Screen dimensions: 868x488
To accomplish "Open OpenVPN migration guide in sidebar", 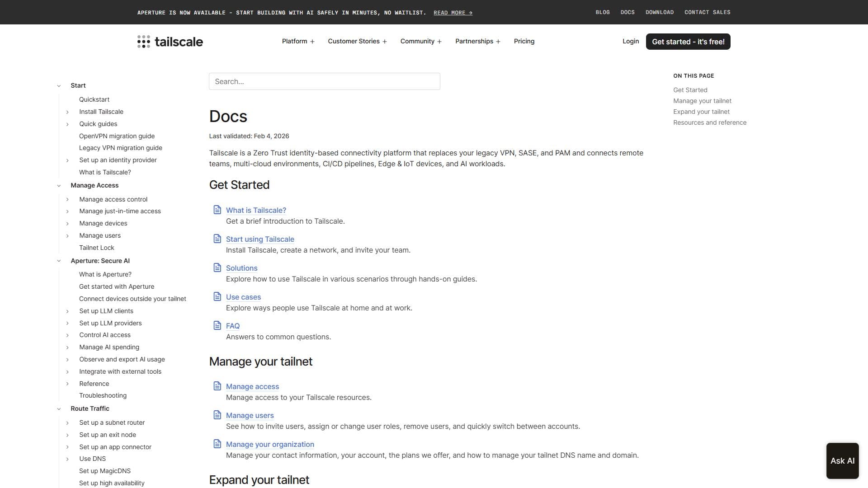I will 117,136.
